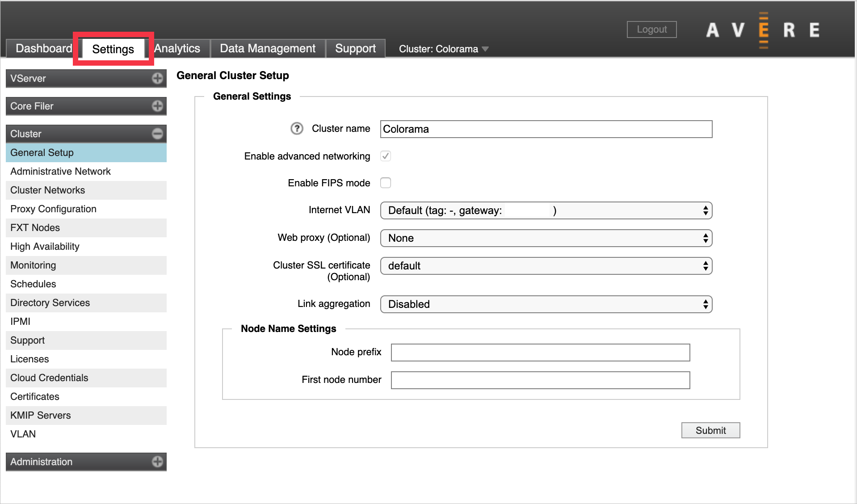Switch to the Dashboard tab

[43, 48]
